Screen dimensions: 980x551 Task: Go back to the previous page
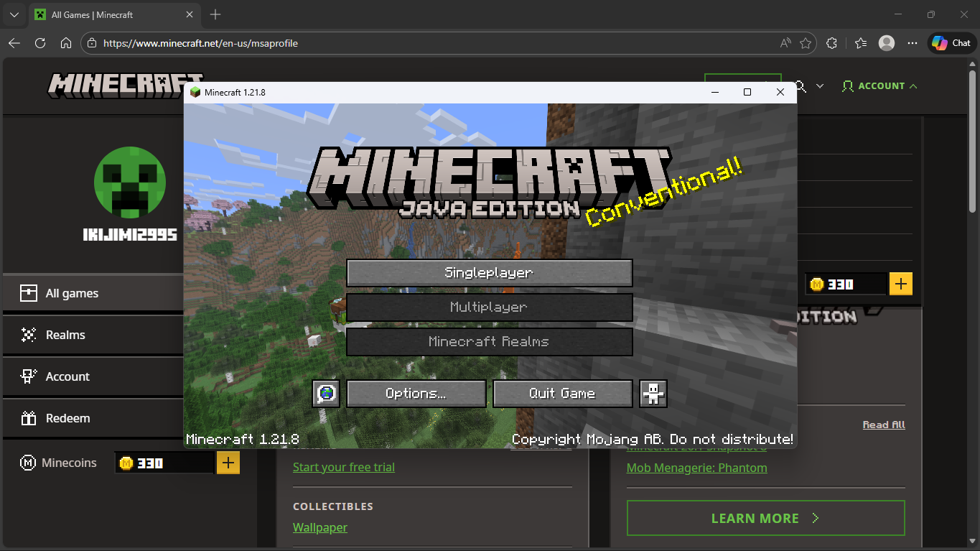coord(14,43)
